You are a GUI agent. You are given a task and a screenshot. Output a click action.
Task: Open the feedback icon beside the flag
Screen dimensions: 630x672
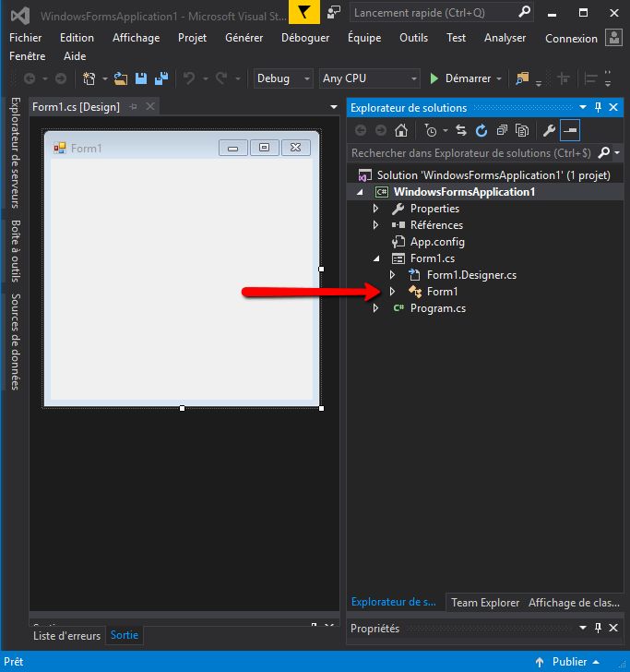pos(334,12)
